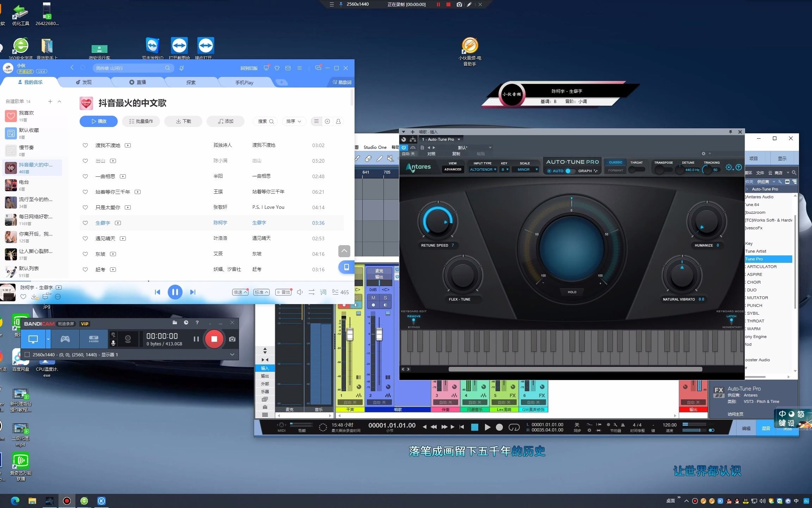Screen dimensions: 812x508
Task: Expand the 倍速 playback speed selector
Action: [x=240, y=292]
